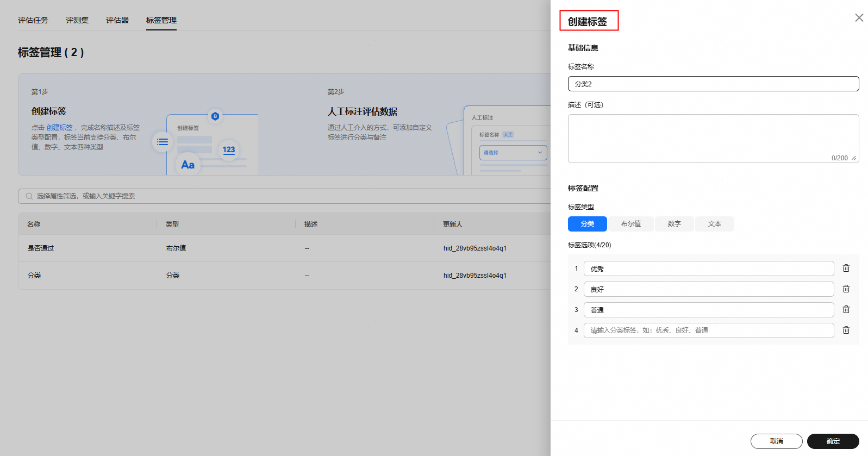Focus the 描述 (可选) text area
The width and height of the screenshot is (868, 456).
[x=714, y=139]
